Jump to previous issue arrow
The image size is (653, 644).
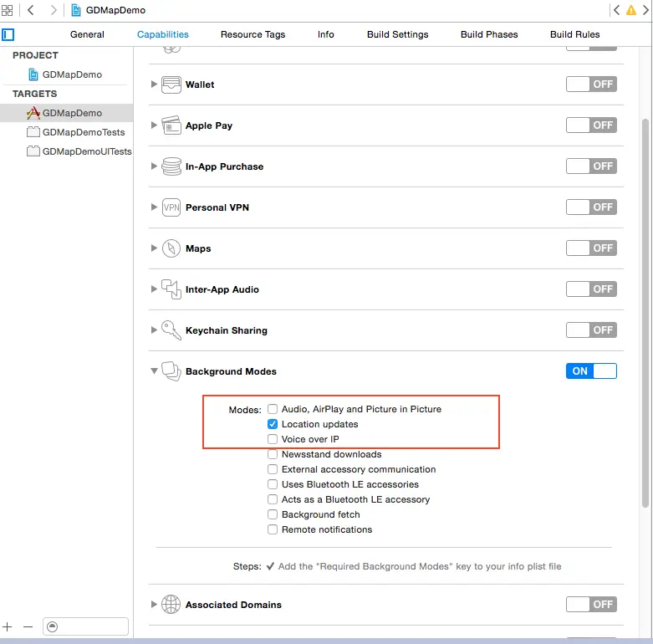pyautogui.click(x=617, y=10)
